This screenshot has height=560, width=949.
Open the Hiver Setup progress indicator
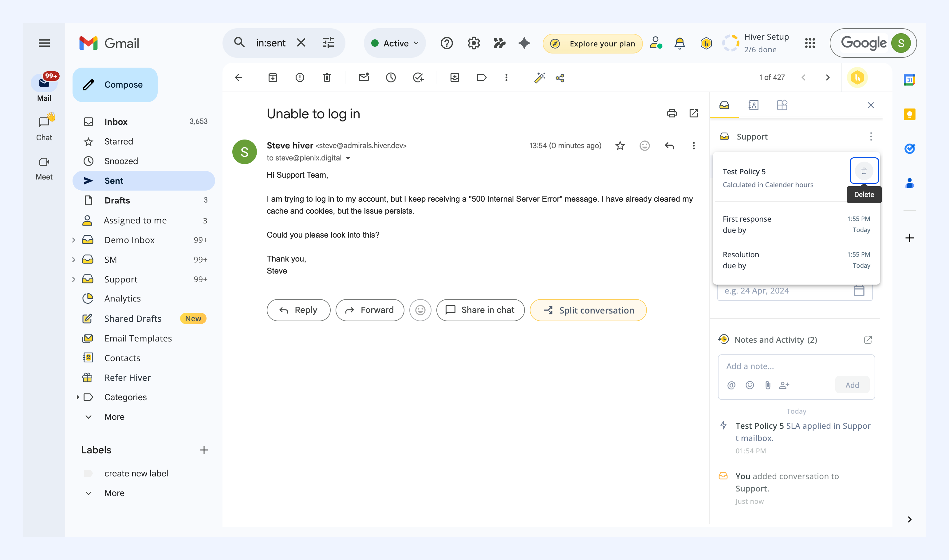[x=756, y=43]
